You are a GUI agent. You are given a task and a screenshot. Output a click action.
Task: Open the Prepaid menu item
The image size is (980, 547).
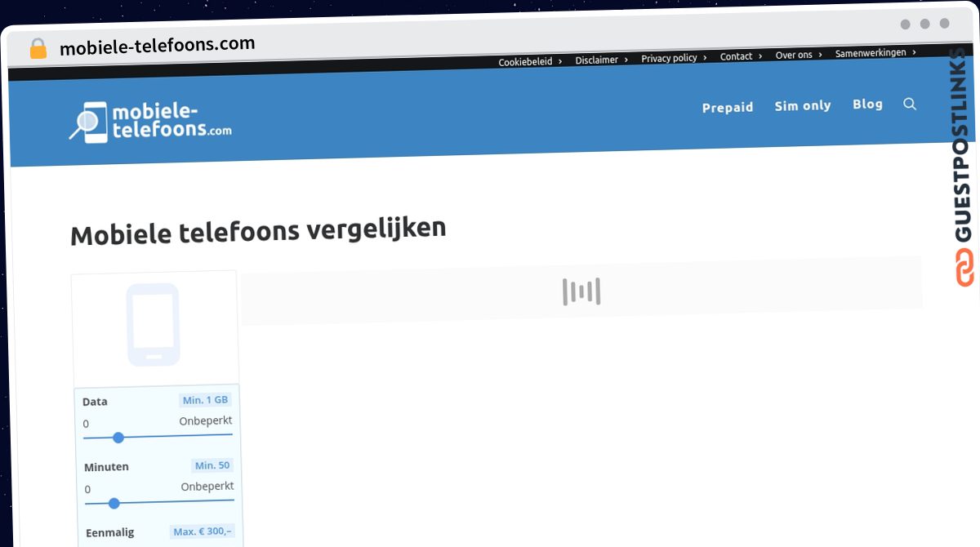pos(728,107)
